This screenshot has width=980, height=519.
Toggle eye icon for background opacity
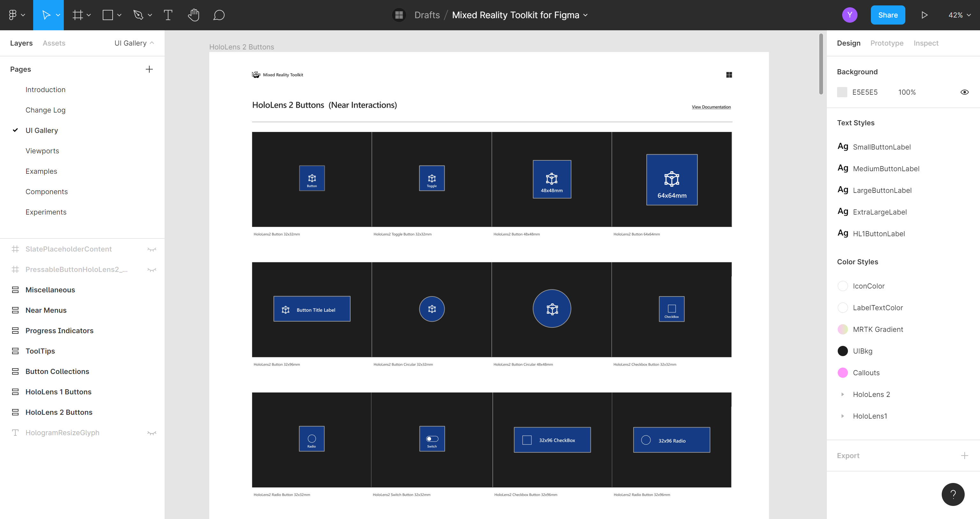(965, 92)
